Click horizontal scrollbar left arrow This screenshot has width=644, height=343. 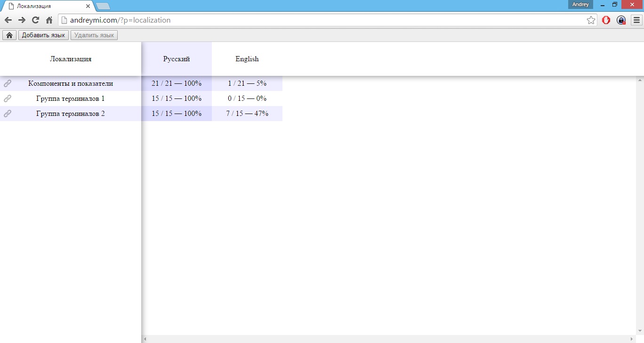[x=145, y=339]
